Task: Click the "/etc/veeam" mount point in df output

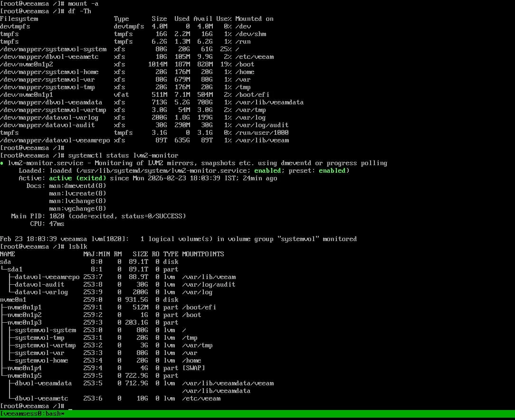Action: pos(254,57)
